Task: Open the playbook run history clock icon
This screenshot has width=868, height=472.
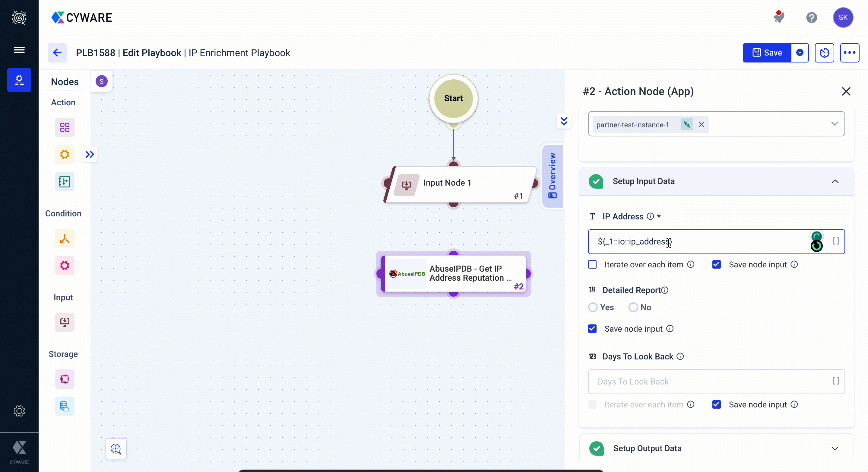Action: click(824, 53)
